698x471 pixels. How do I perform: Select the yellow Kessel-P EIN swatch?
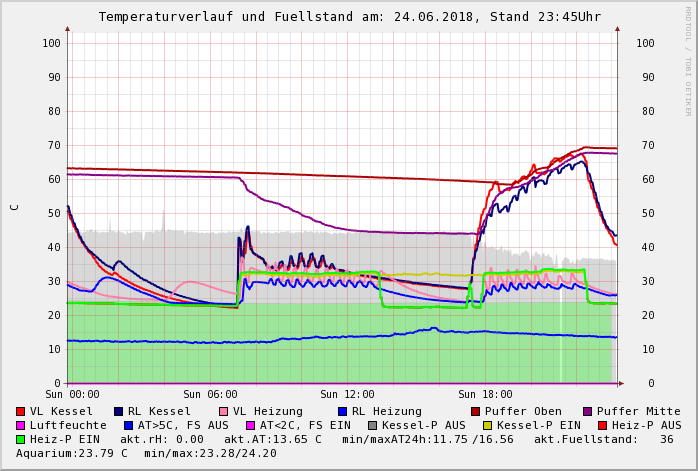click(x=487, y=425)
